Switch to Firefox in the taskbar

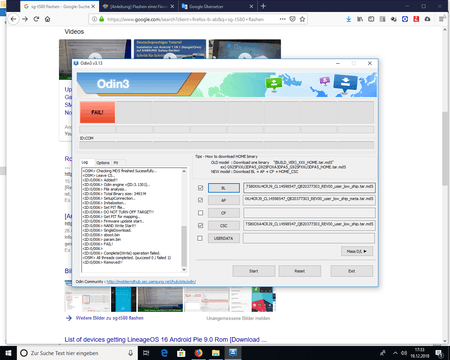[x=198, y=353]
